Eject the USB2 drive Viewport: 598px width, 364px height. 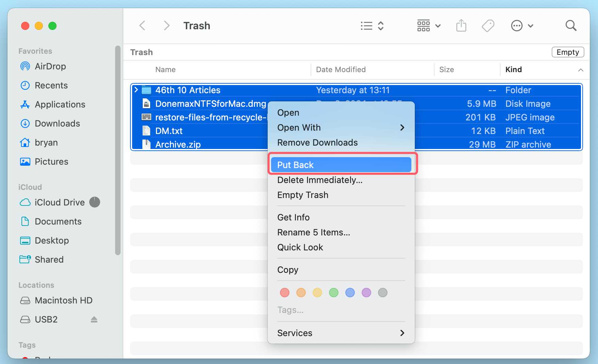(94, 319)
